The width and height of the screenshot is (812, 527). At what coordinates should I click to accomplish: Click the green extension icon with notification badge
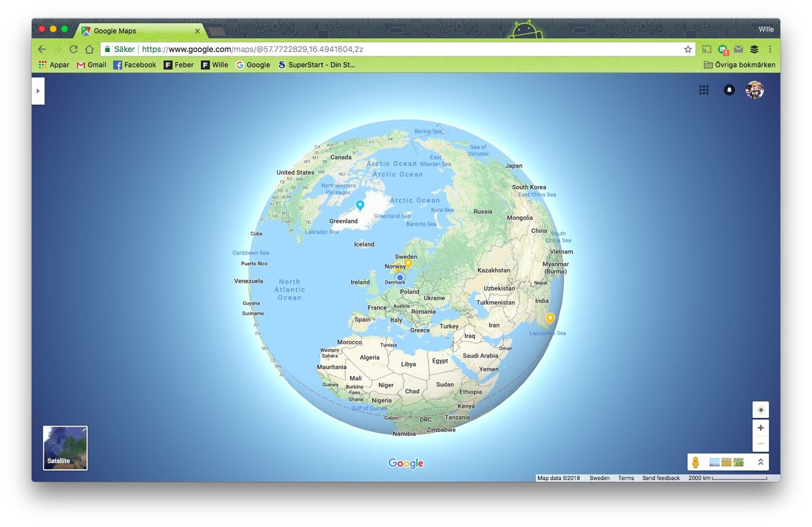pyautogui.click(x=723, y=49)
